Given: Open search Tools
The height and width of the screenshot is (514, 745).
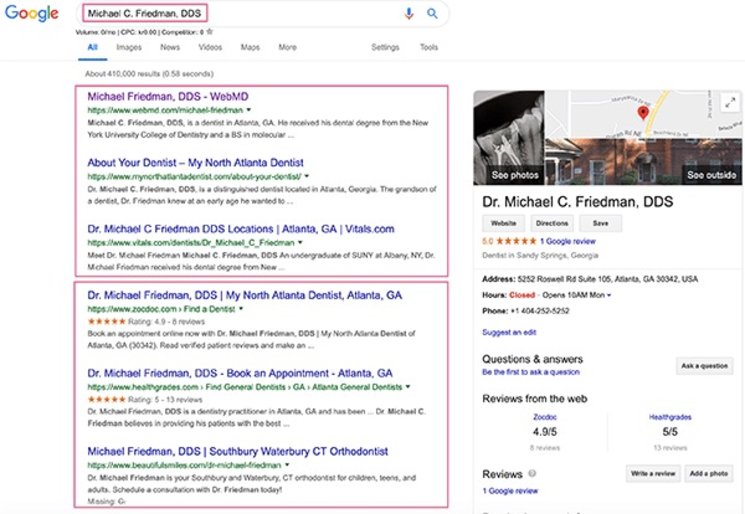Looking at the screenshot, I should [x=429, y=47].
